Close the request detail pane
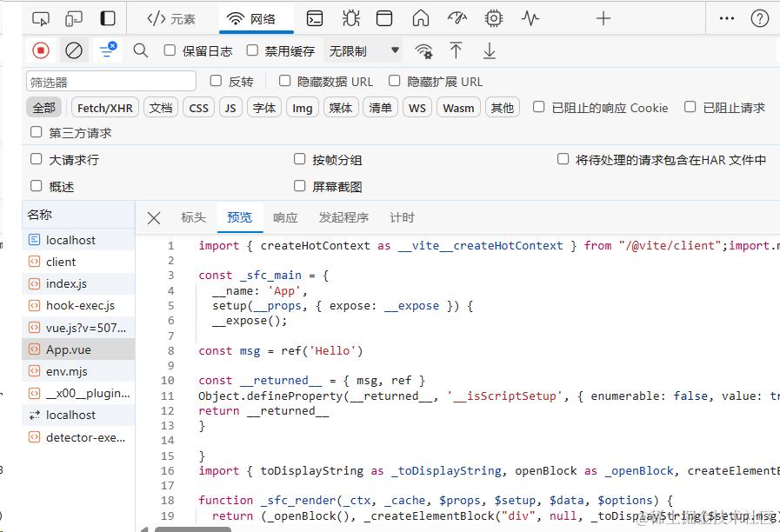 coord(154,218)
